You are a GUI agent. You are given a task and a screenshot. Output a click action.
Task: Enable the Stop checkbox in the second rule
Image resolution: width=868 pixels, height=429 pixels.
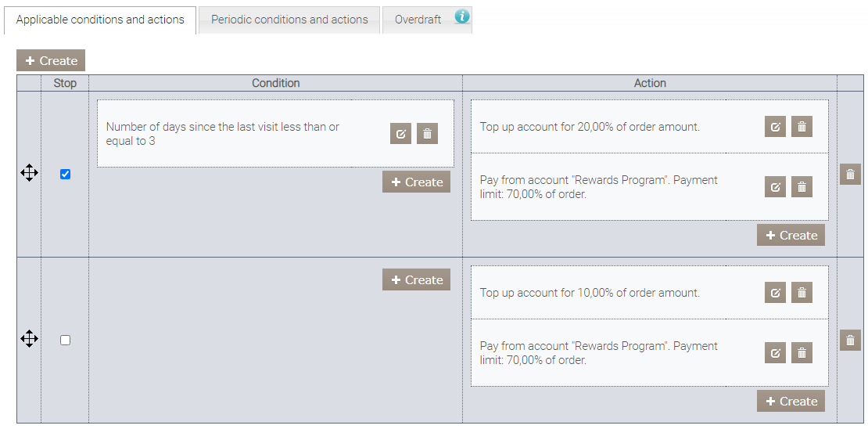click(65, 341)
